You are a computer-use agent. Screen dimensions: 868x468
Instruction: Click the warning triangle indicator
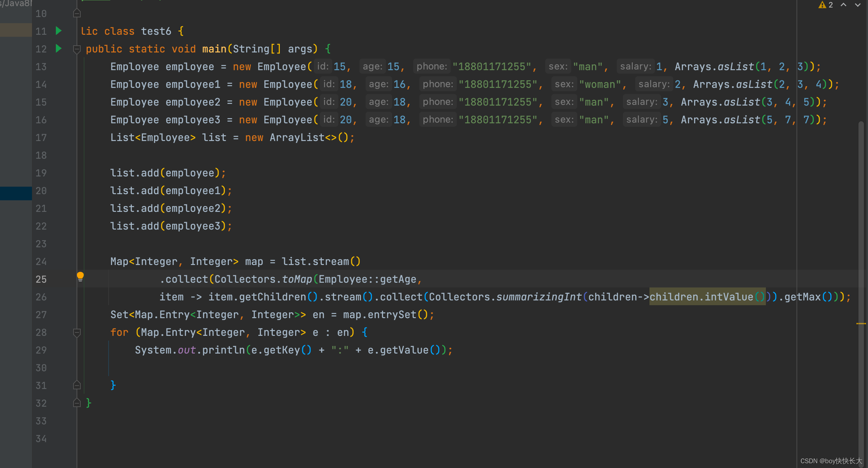(x=822, y=5)
